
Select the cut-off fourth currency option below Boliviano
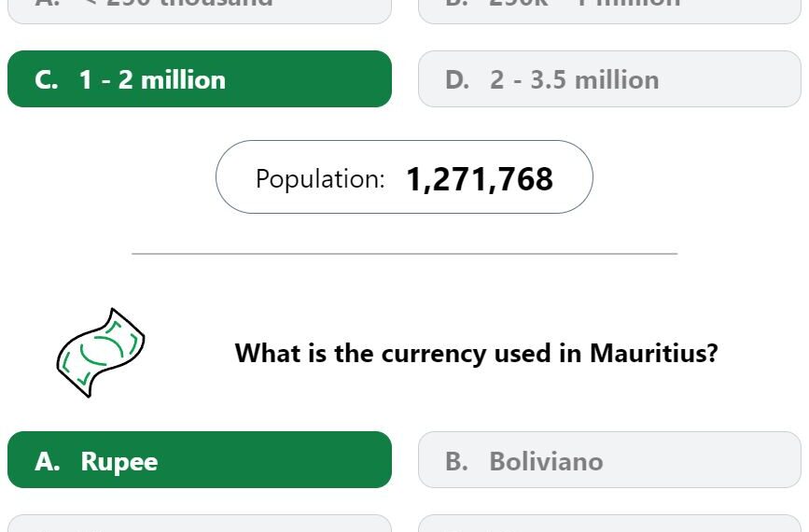click(609, 524)
